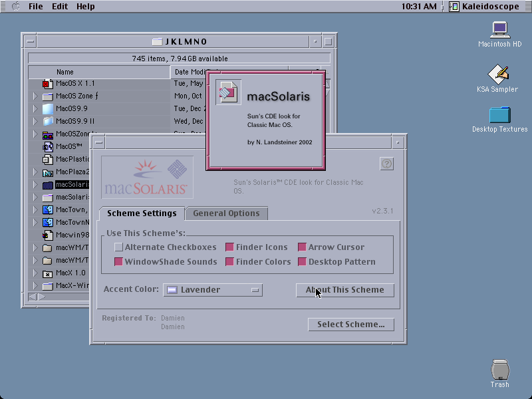Viewport: 532px width, 399px height.
Task: Click the MacOS X 1.1 file icon
Action: tap(48, 84)
